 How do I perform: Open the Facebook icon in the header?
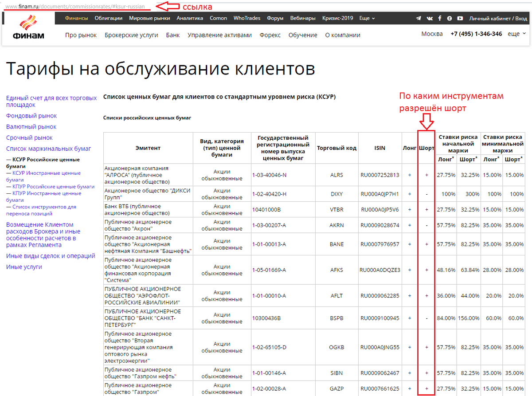(439, 18)
